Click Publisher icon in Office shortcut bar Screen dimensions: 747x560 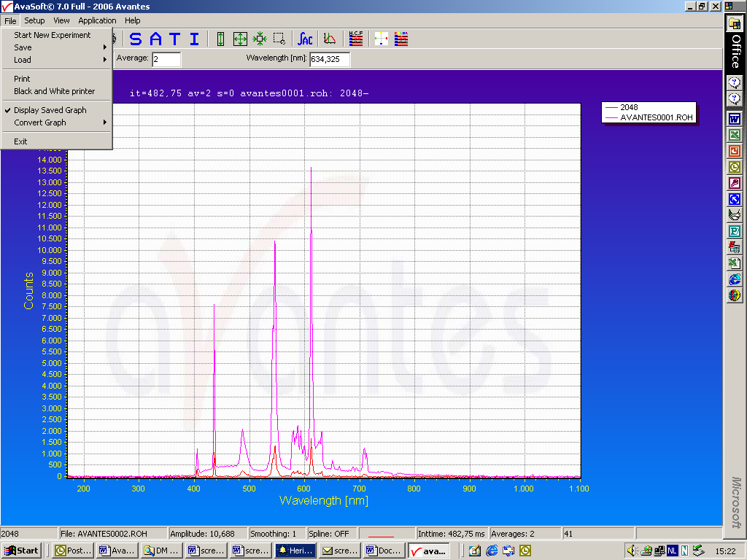[x=735, y=231]
